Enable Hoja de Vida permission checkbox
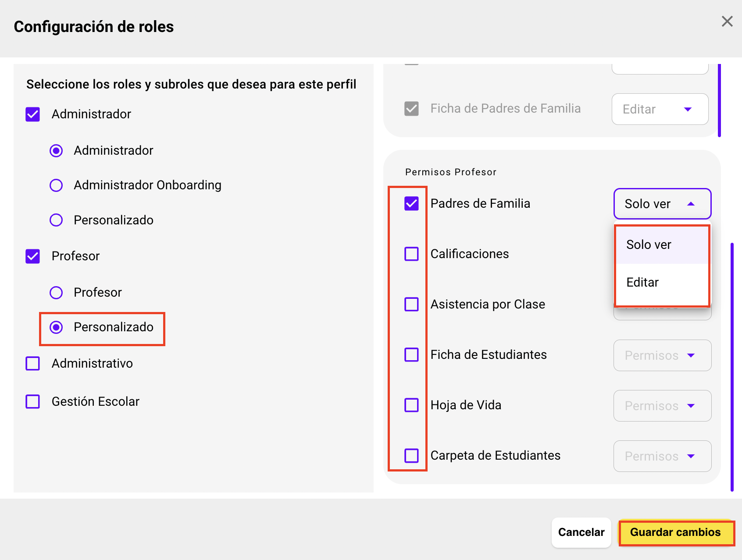Viewport: 742px width, 560px height. tap(411, 405)
